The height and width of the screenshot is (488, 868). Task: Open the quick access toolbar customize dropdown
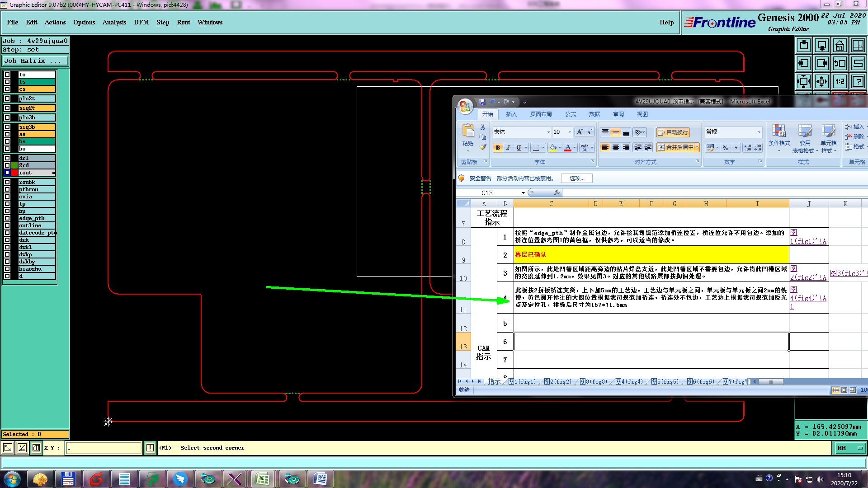[524, 102]
